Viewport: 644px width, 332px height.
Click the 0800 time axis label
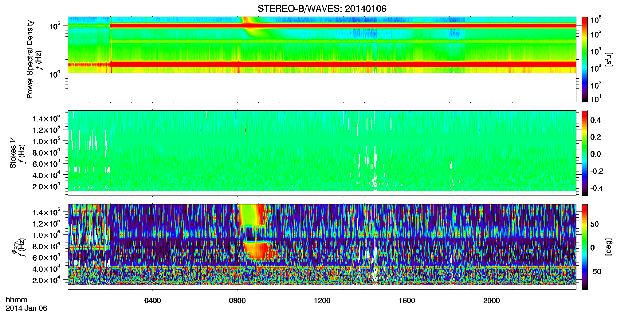[x=237, y=301]
